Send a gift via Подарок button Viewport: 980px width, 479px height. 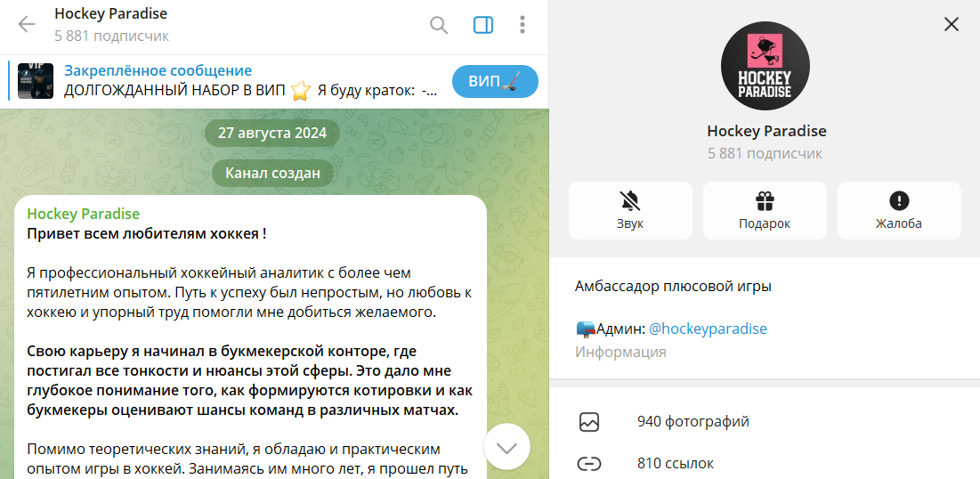click(x=765, y=211)
